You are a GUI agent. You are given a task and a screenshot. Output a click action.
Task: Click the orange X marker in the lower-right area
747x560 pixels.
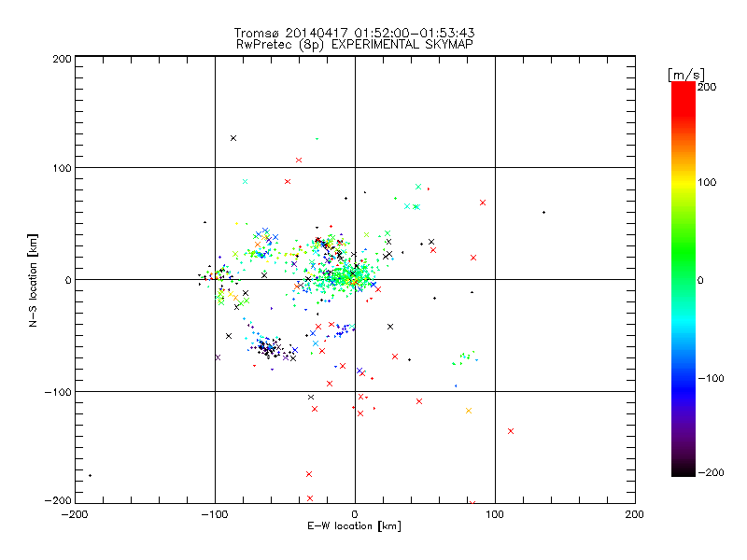pos(469,411)
